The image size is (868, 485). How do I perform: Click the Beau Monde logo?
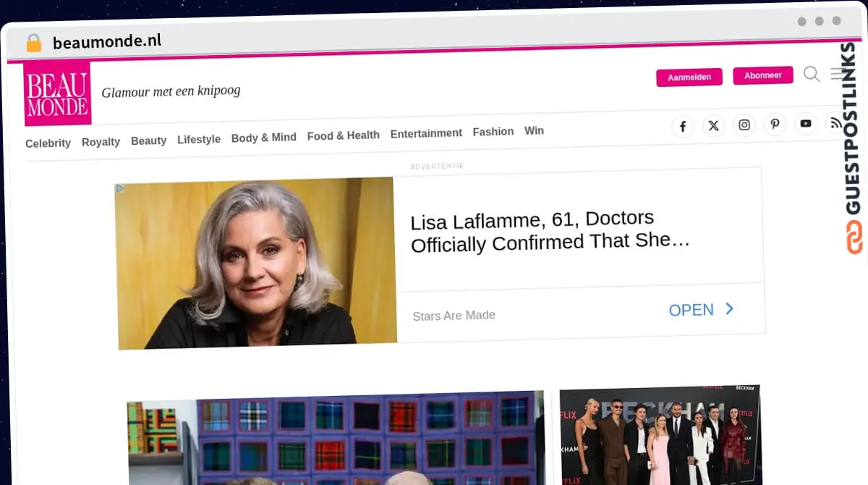pyautogui.click(x=57, y=93)
